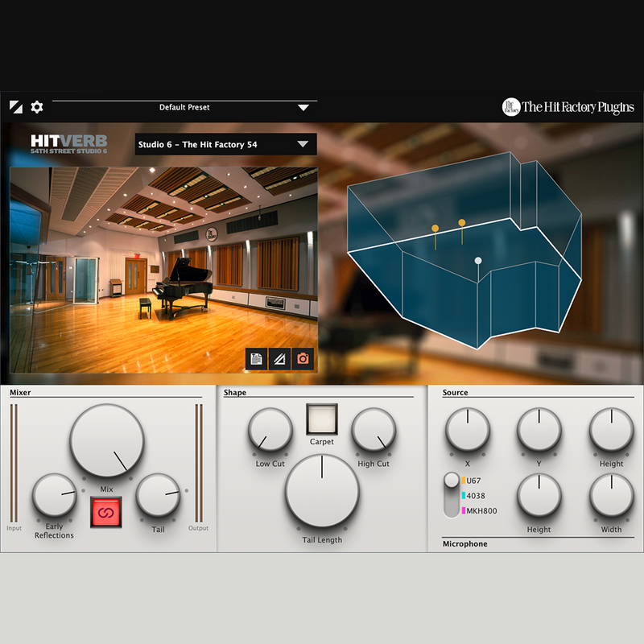
Task: Show the room blueprint ruler icon
Action: (x=279, y=359)
